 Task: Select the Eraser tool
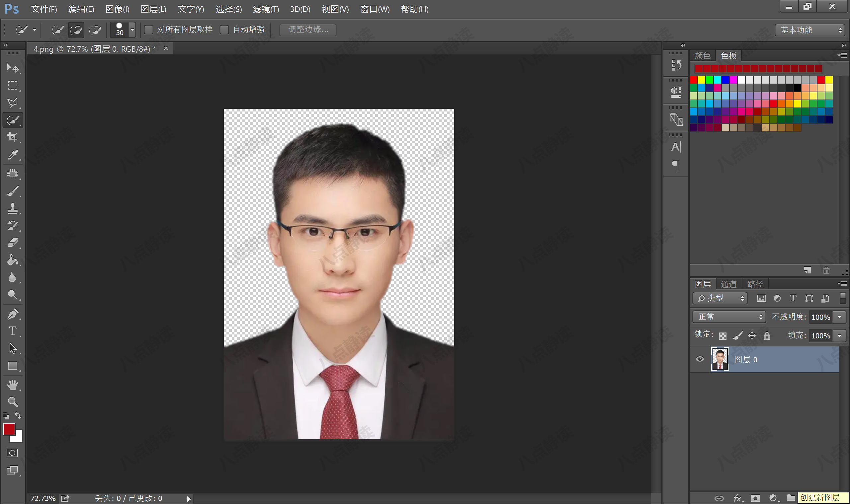click(13, 242)
